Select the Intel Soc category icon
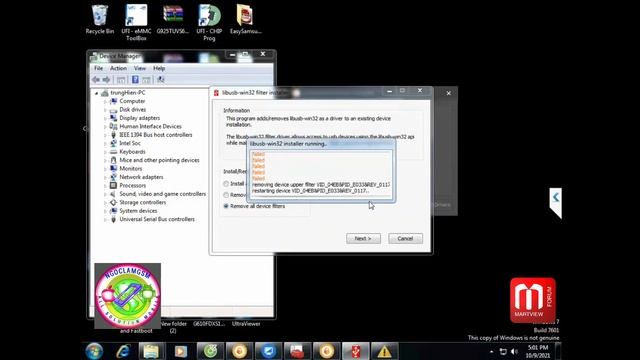The image size is (640, 360). pyautogui.click(x=113, y=143)
